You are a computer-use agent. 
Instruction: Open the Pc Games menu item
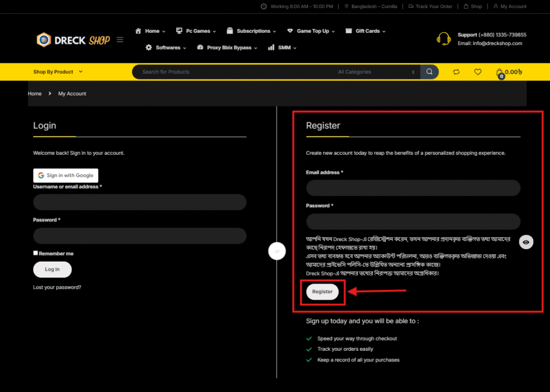198,31
